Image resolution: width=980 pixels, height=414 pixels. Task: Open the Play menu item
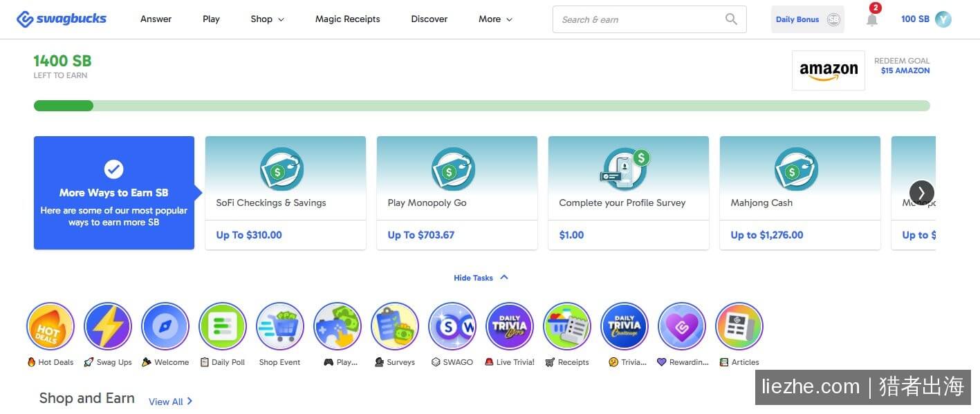211,19
